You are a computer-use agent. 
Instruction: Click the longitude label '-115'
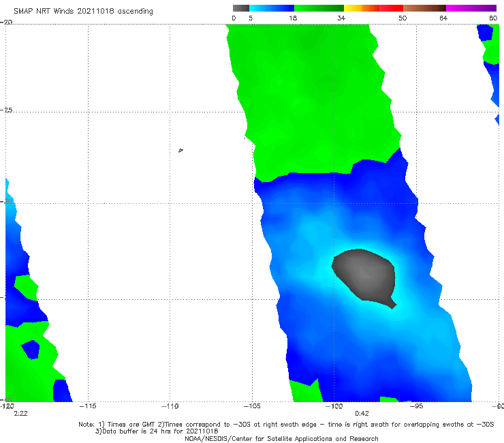[x=88, y=406]
